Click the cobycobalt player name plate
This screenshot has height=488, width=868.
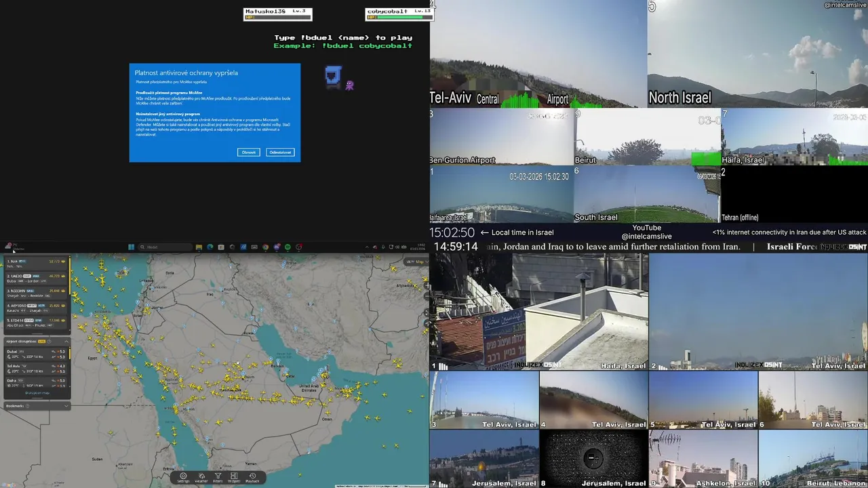pyautogui.click(x=399, y=14)
